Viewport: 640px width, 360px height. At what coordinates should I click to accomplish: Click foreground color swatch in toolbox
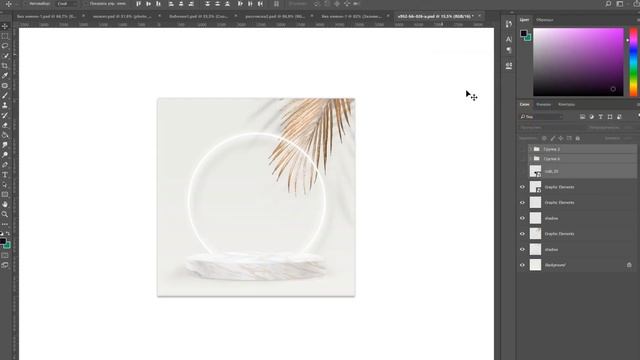(3, 241)
